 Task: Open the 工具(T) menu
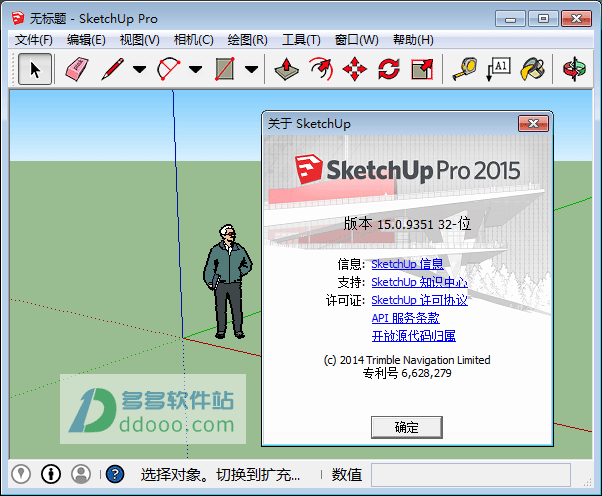[301, 40]
